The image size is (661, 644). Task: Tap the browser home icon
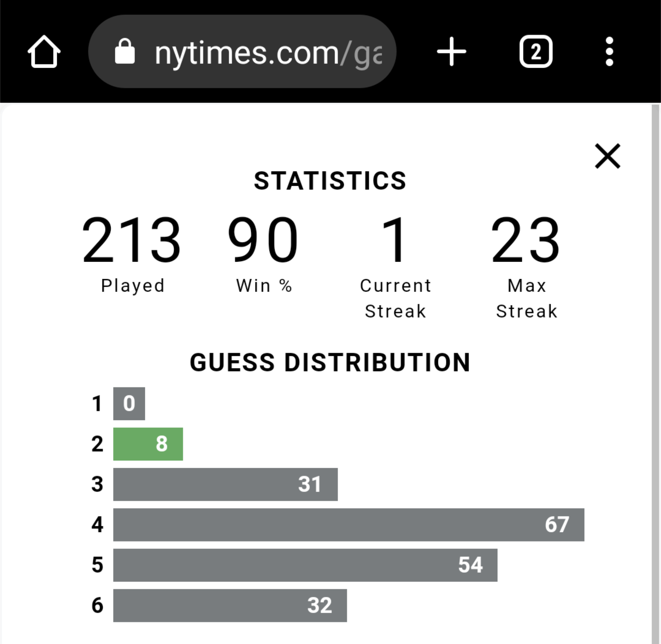[44, 51]
